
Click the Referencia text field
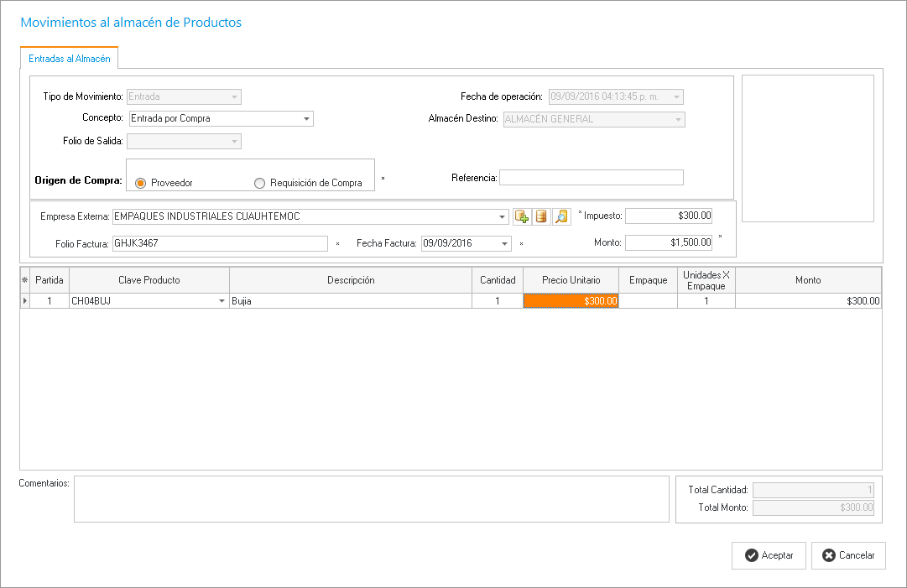[x=591, y=177]
